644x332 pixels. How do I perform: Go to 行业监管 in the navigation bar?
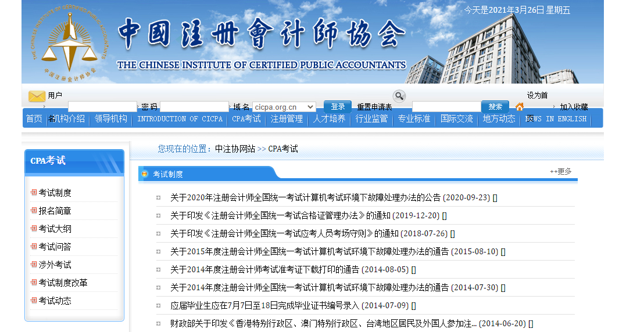point(371,118)
